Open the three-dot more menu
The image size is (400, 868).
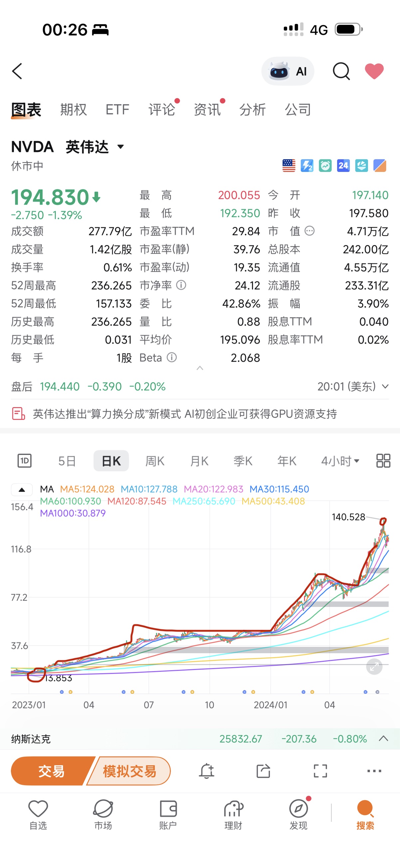[x=374, y=771]
